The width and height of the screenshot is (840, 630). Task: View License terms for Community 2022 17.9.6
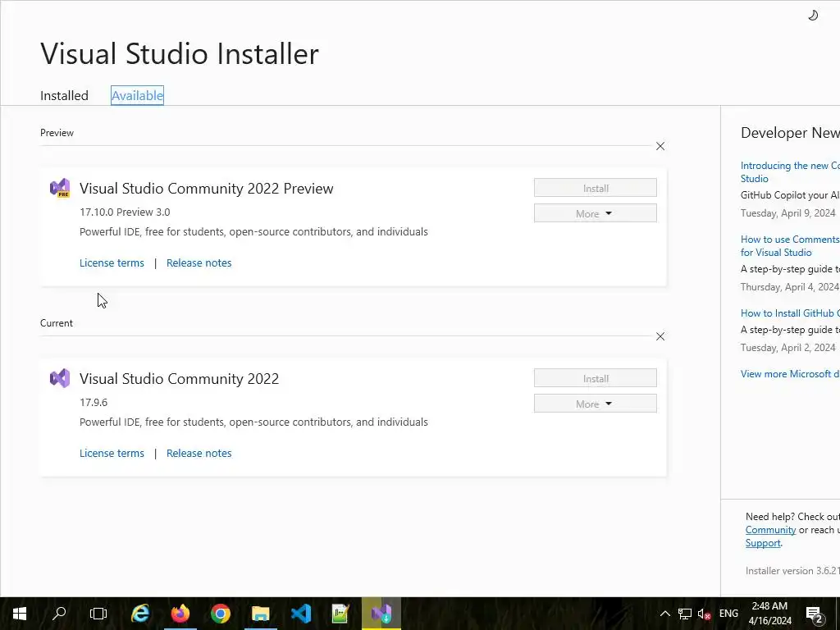tap(112, 453)
